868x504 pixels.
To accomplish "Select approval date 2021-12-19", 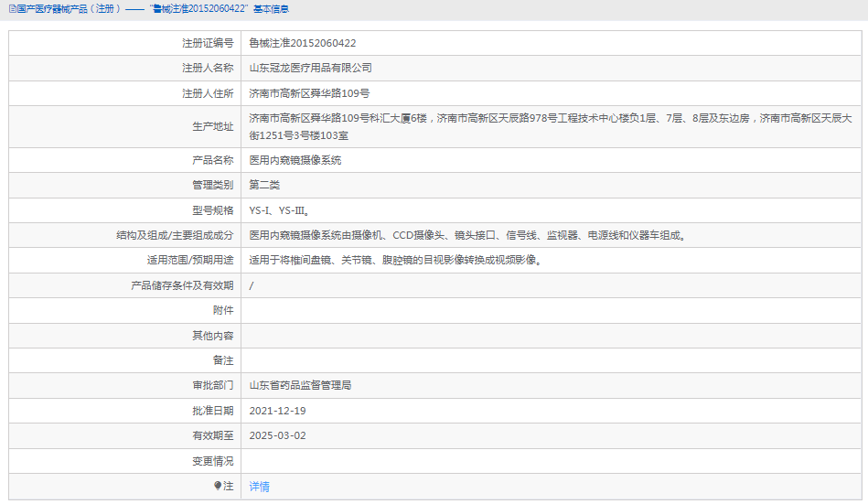I will [277, 411].
